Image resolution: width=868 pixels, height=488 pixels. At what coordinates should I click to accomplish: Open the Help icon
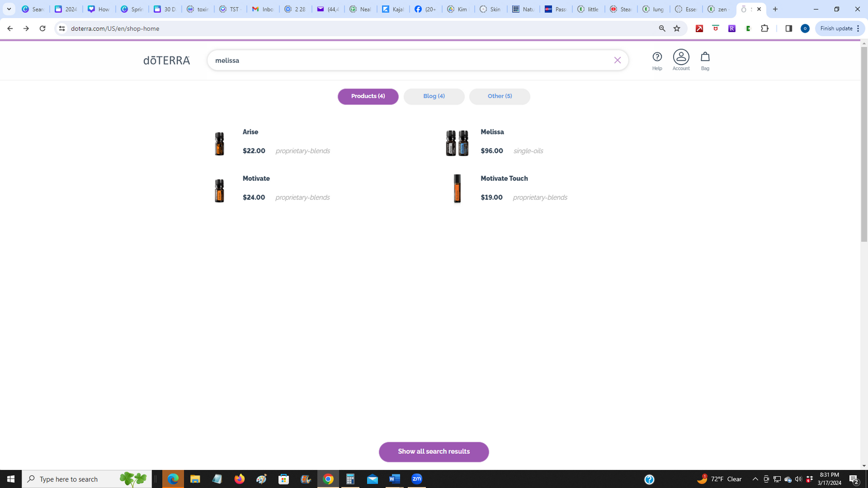(x=657, y=61)
